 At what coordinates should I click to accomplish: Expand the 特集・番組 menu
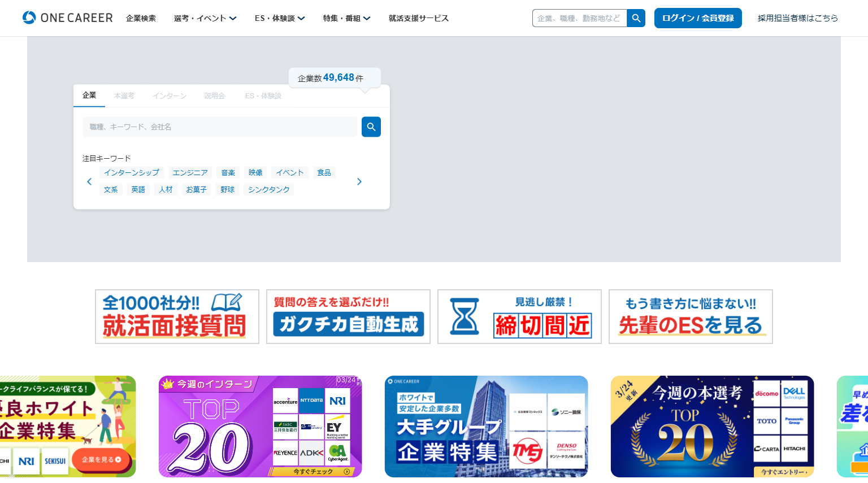[x=346, y=18]
